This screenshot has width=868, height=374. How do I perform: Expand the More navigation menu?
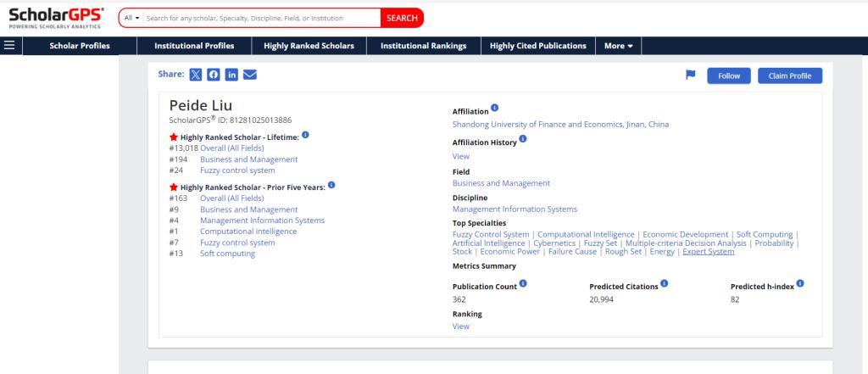[x=618, y=46]
